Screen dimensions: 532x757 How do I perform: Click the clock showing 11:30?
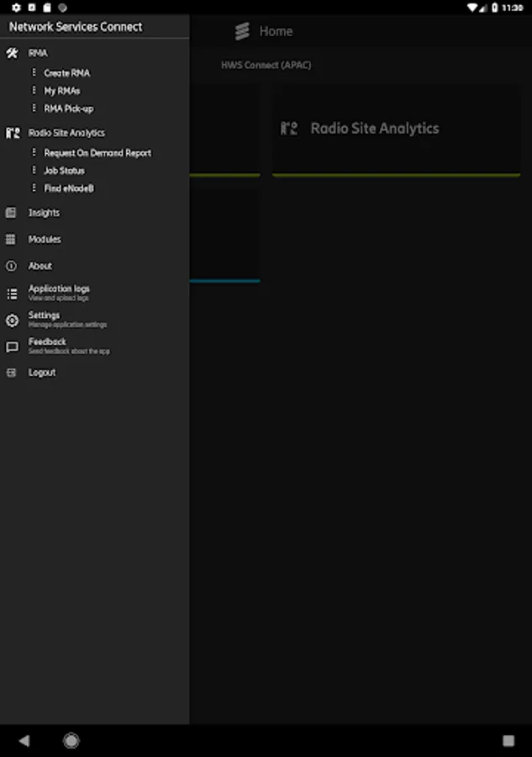click(x=512, y=8)
